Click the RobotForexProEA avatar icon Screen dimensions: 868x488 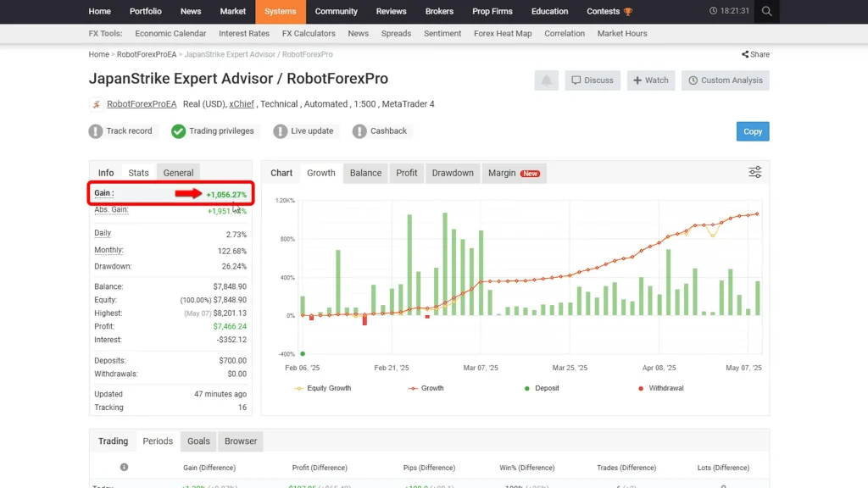[96, 104]
